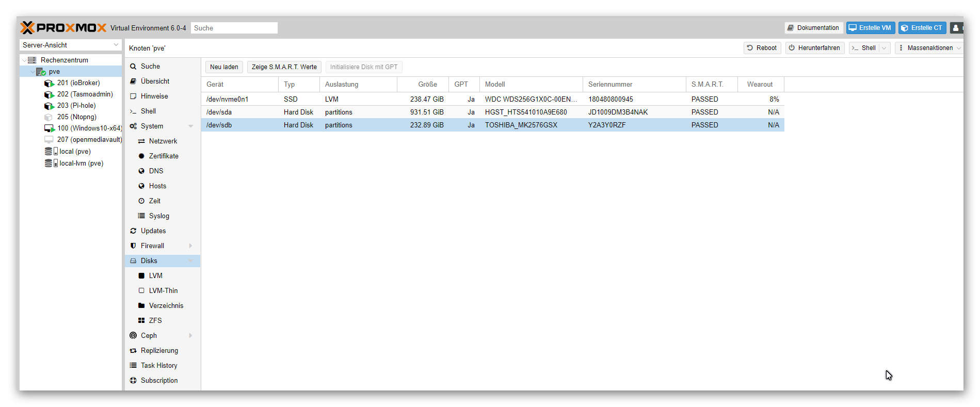Open the Suche node menu item

coord(163,67)
